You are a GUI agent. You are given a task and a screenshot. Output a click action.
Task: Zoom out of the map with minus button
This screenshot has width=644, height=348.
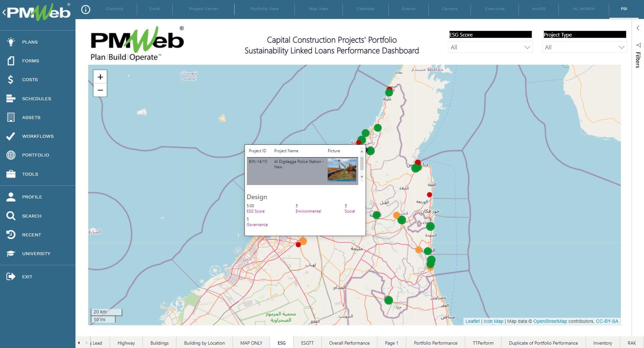(100, 90)
